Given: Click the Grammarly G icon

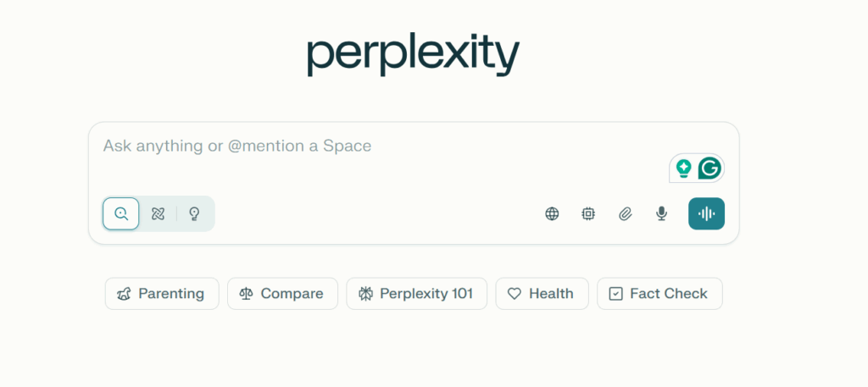Looking at the screenshot, I should [709, 168].
